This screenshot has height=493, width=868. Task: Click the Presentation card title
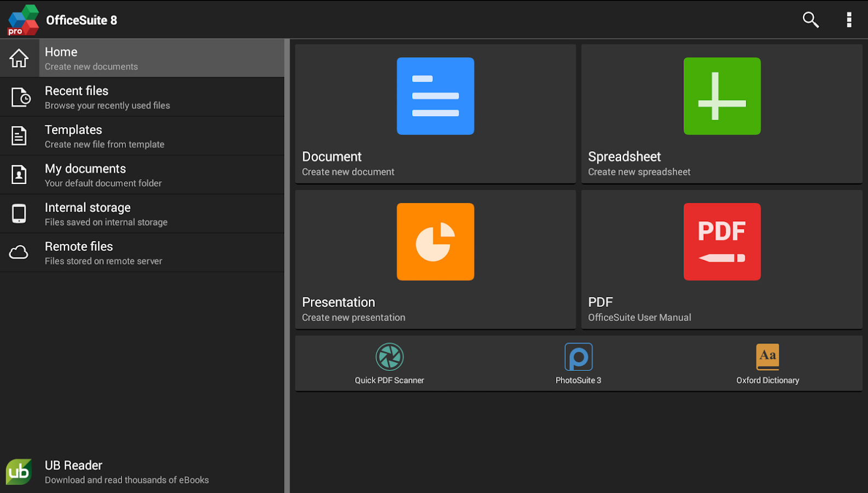click(x=338, y=302)
